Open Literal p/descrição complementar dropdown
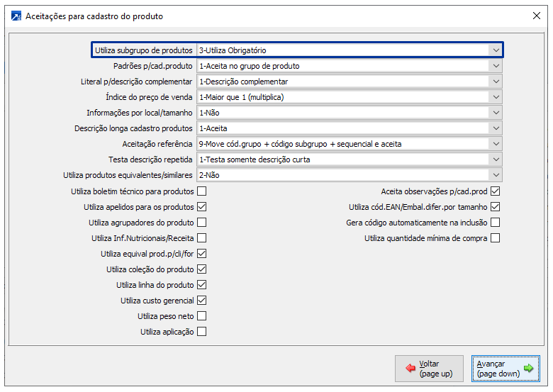 coord(495,82)
